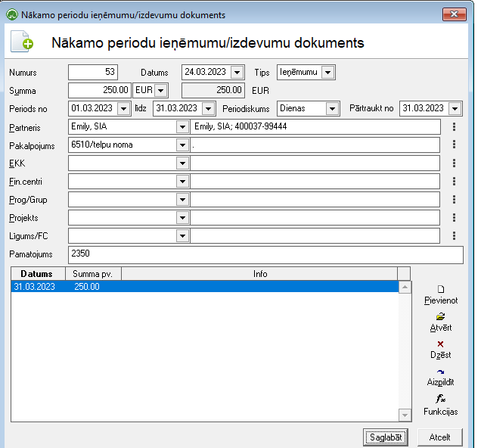Expand the Līgums/FC dropdown arrow
Screen dimensions: 481x448
[x=182, y=235]
